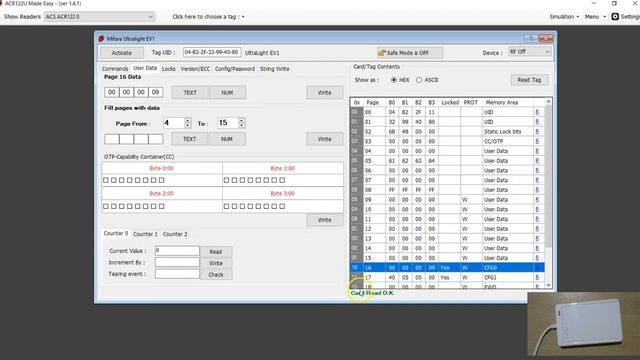
Task: Open the Config/Password tab
Action: [235, 69]
